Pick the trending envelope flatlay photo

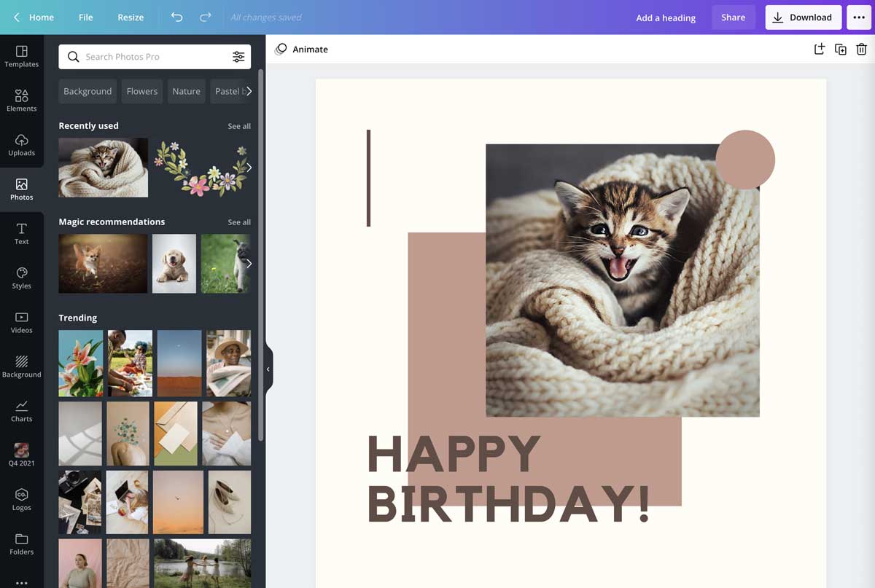[x=176, y=434]
